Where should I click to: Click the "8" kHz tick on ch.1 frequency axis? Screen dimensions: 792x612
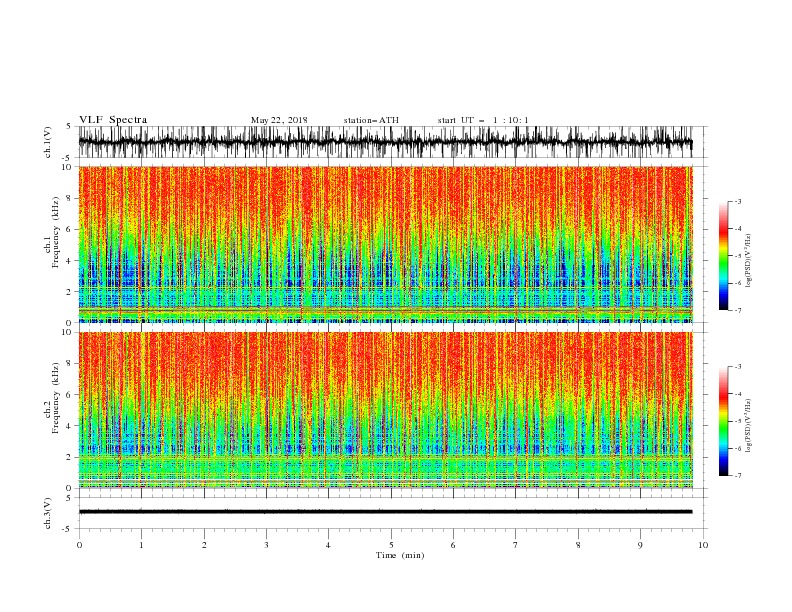(69, 198)
